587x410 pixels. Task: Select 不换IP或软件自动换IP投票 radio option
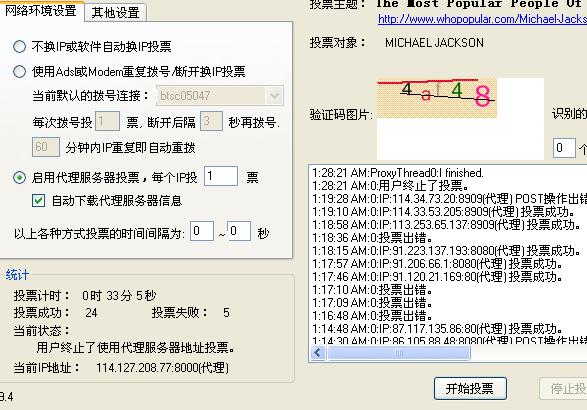(x=19, y=46)
